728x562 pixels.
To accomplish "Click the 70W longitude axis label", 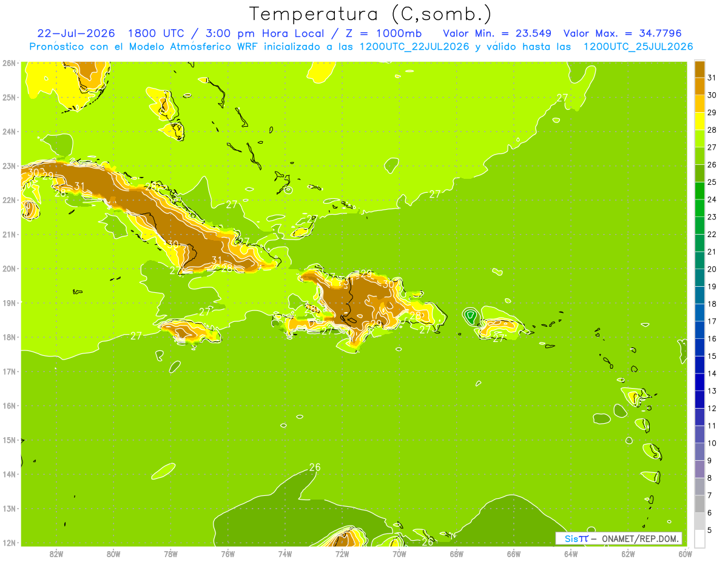I will click(x=399, y=554).
